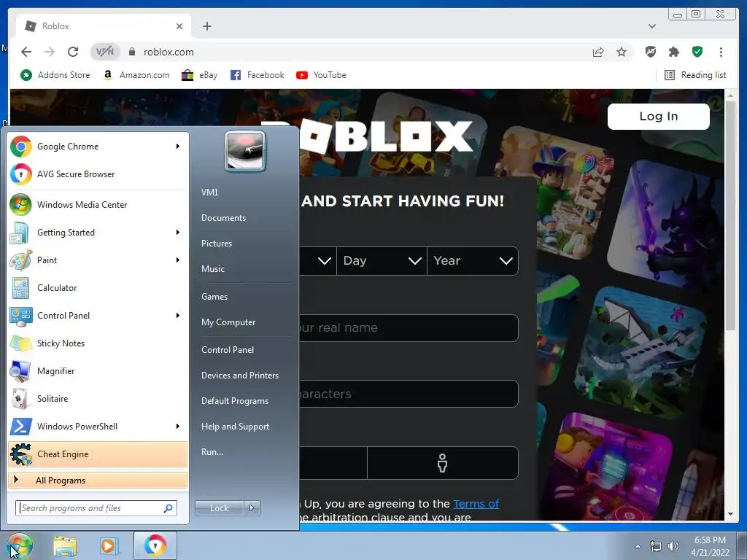The image size is (747, 560).
Task: Click the Search programs and files box
Action: click(96, 508)
